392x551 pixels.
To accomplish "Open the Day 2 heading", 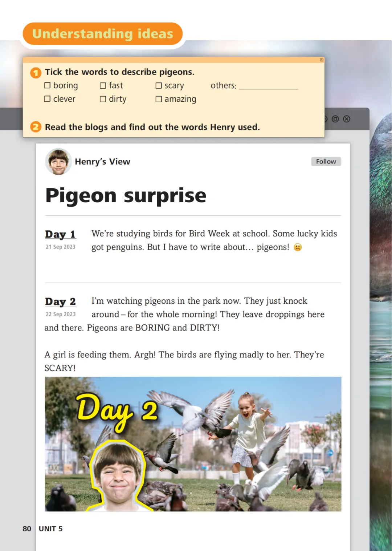I will [x=60, y=301].
